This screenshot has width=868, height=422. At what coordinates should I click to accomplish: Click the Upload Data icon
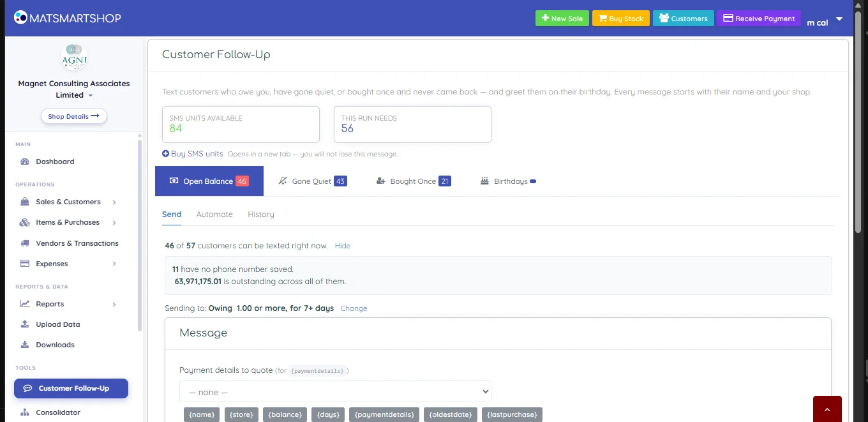pos(25,324)
